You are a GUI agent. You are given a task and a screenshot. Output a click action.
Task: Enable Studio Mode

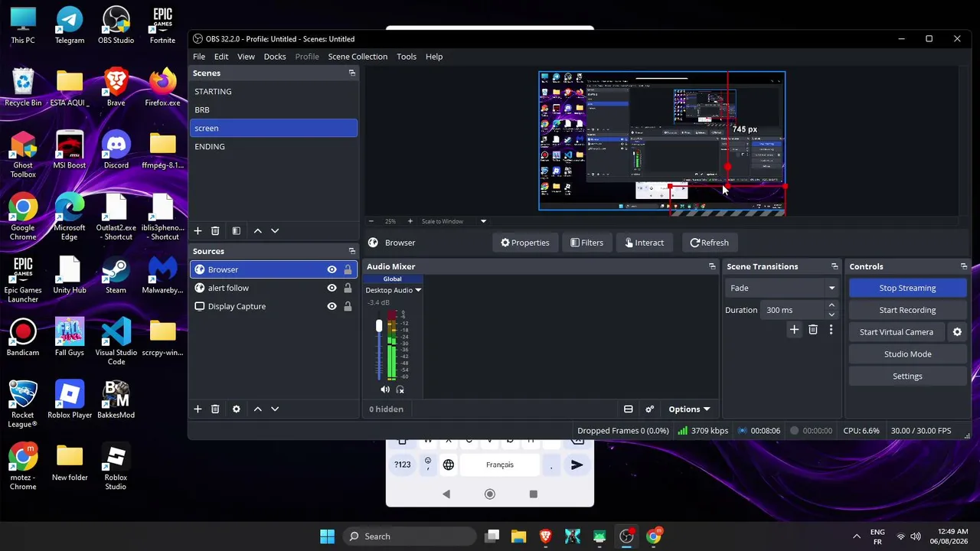tap(907, 354)
